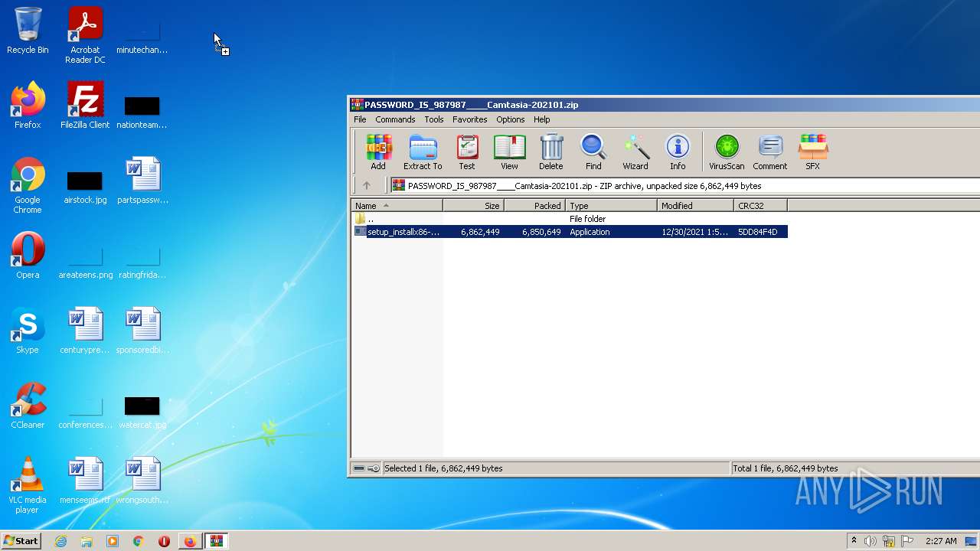Select the parent folder '..' row
980x551 pixels.
570,219
